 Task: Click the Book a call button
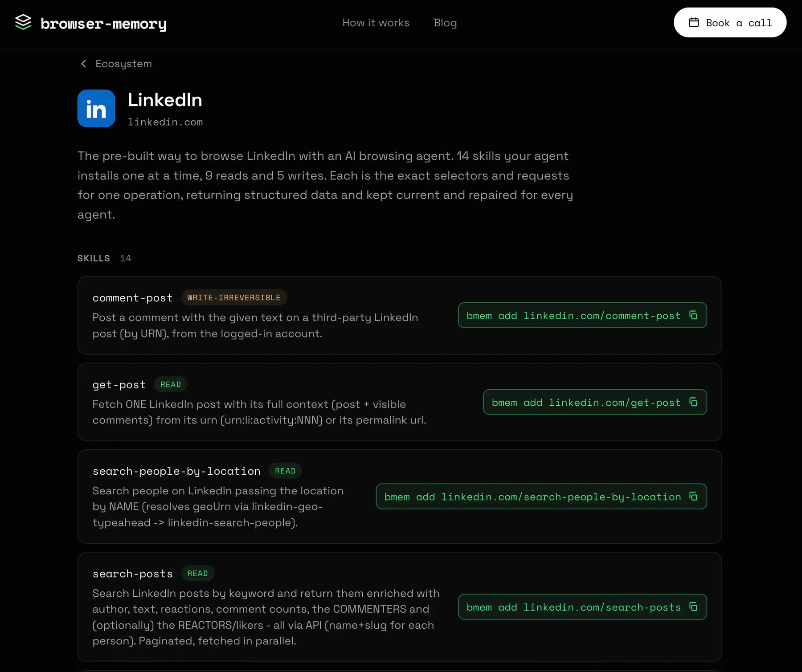730,23
